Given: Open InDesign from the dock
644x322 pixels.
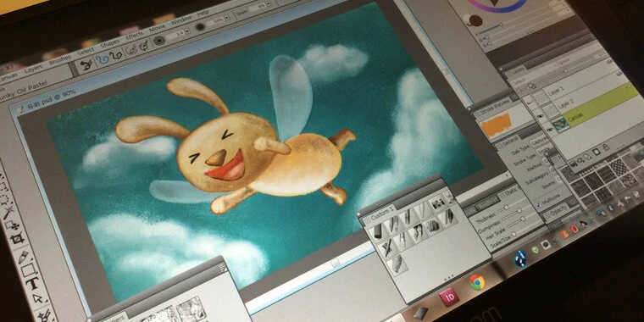Looking at the screenshot, I should pos(449,296).
